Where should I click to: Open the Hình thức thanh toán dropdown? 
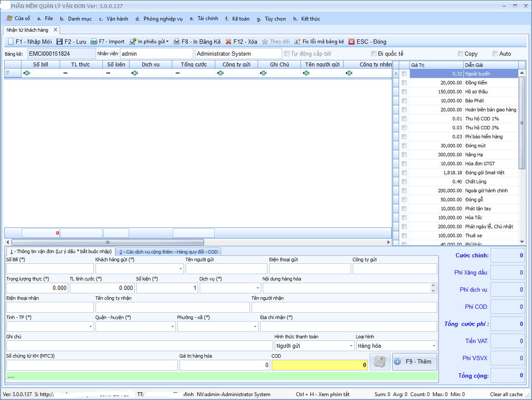[351, 346]
